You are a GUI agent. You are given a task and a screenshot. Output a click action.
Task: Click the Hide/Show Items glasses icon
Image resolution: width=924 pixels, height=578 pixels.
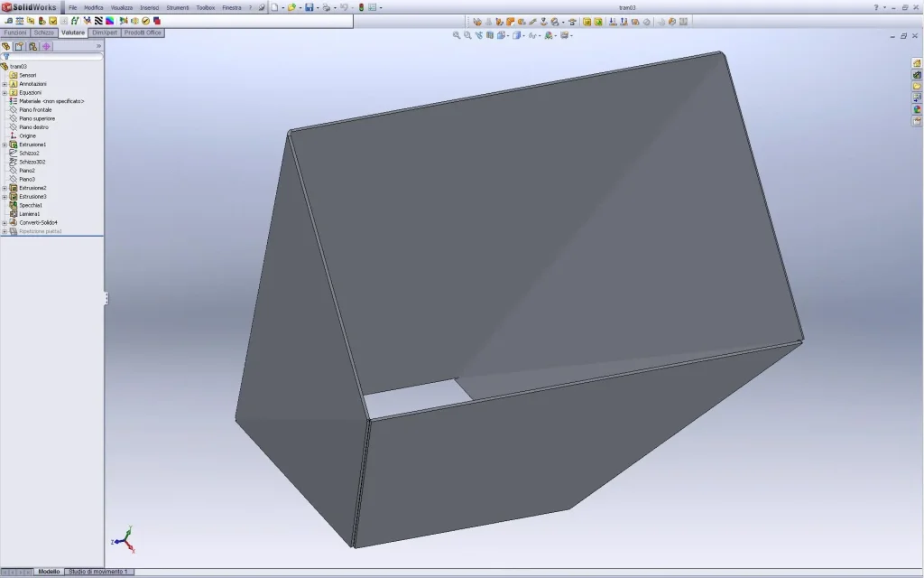click(532, 35)
